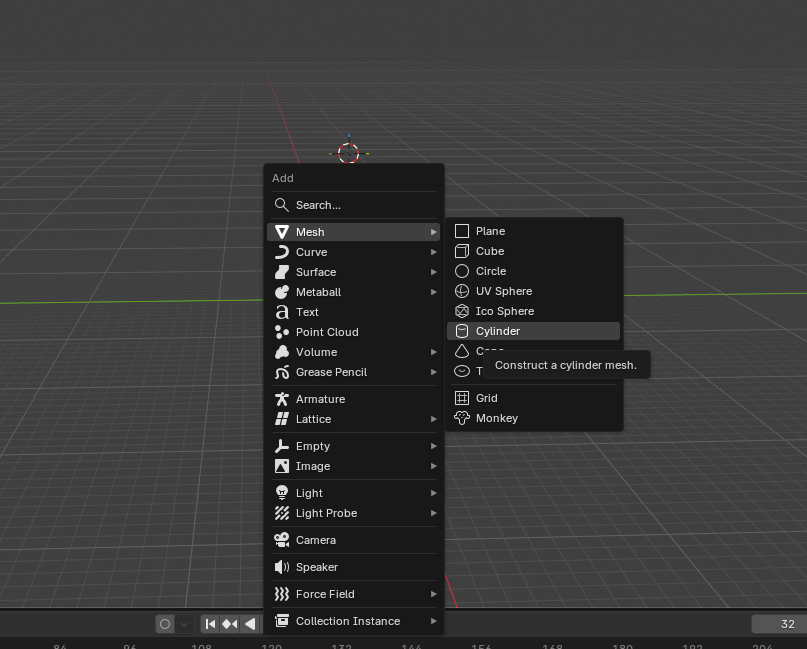Click the Torus mesh icon

click(x=462, y=371)
